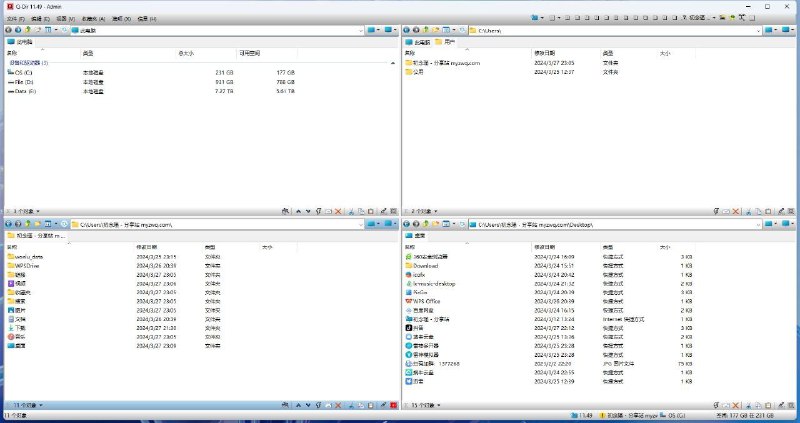
Task: Sort by the 修改日期 column in the top-right pane
Action: pyautogui.click(x=546, y=53)
